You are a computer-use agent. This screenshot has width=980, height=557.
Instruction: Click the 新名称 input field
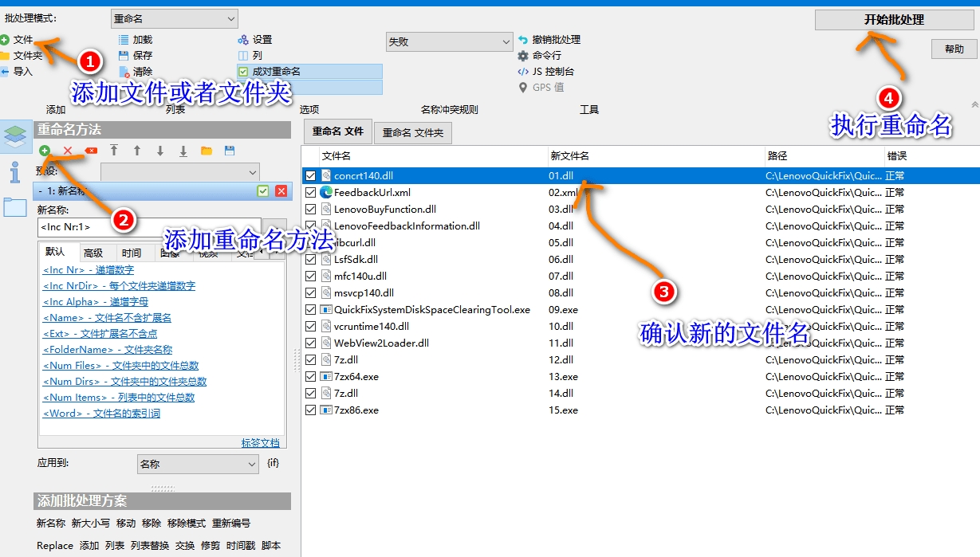point(149,227)
